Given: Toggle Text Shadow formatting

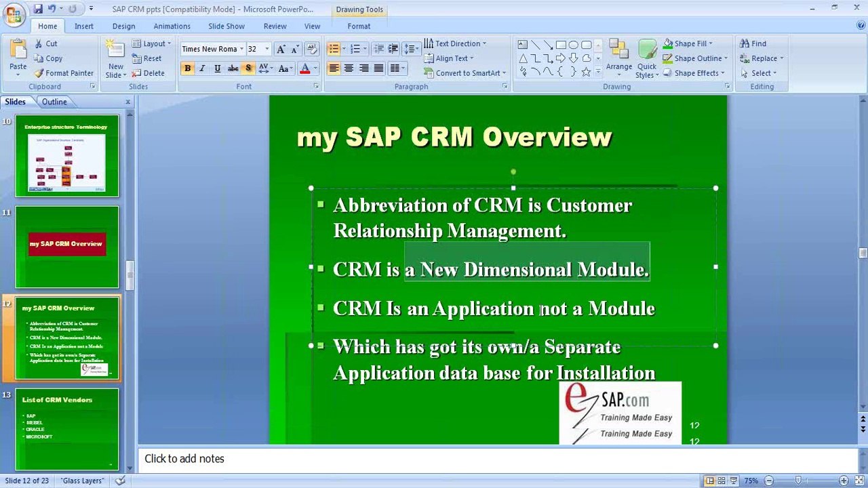Looking at the screenshot, I should (x=248, y=68).
